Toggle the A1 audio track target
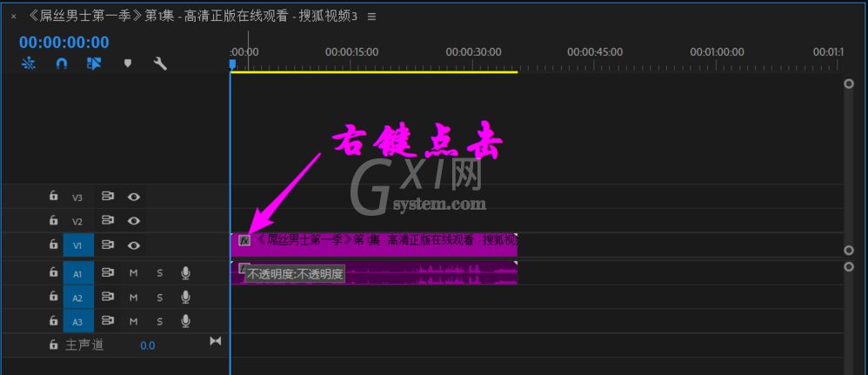The image size is (868, 375). point(78,273)
